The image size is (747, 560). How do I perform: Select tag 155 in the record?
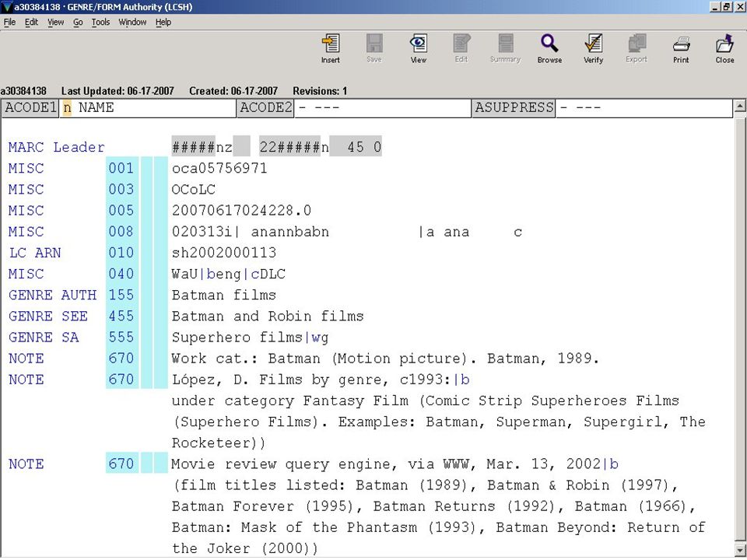tap(121, 295)
